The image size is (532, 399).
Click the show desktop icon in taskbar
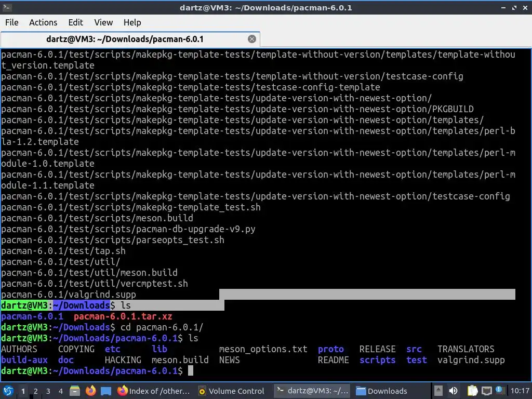coord(106,391)
